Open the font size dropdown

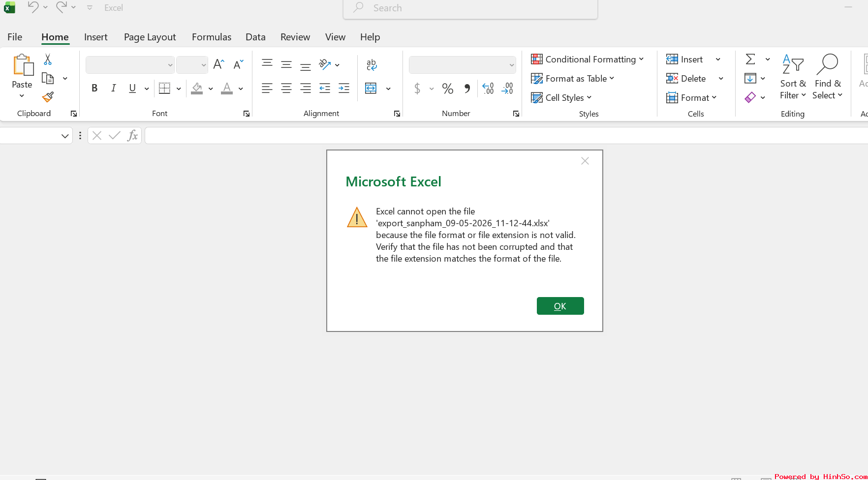pos(204,65)
